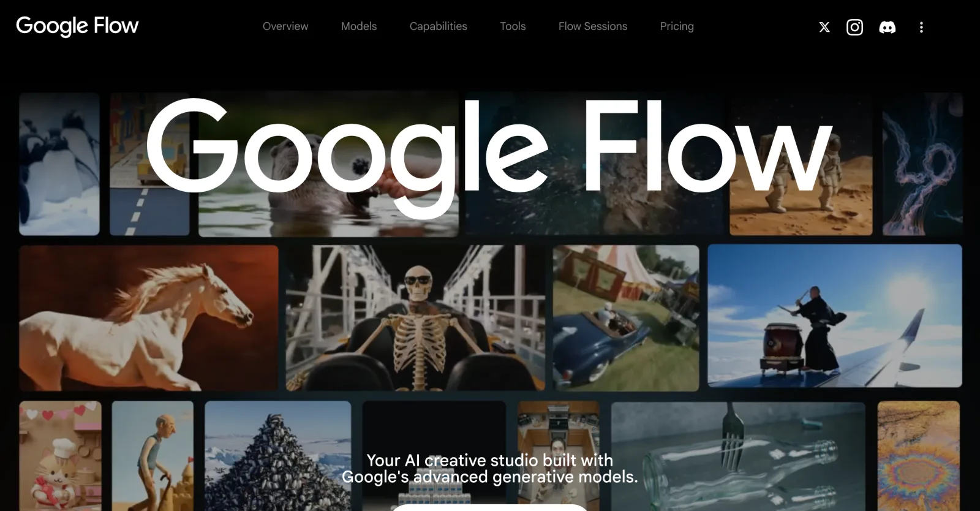Open the Discord community icon
This screenshot has width=980, height=511.
pyautogui.click(x=887, y=27)
